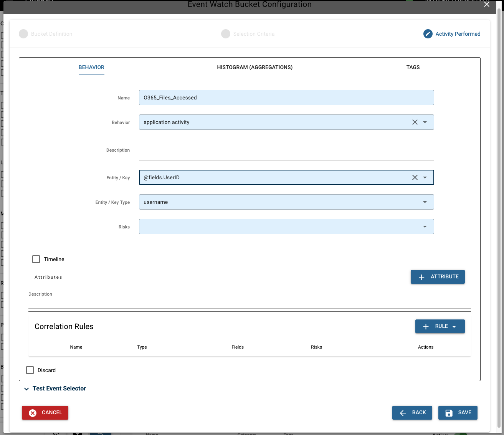Click the Name field with O365_Files_Accessed

click(286, 98)
